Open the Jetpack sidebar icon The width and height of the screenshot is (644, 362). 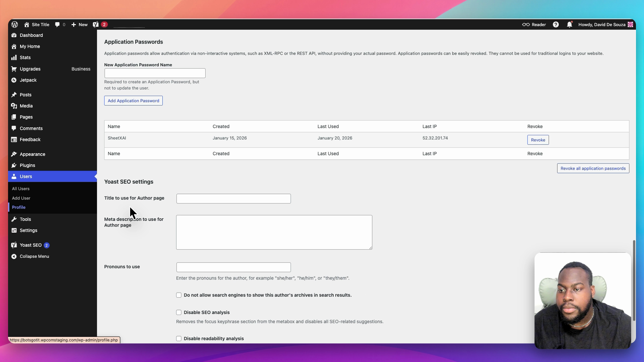click(14, 80)
